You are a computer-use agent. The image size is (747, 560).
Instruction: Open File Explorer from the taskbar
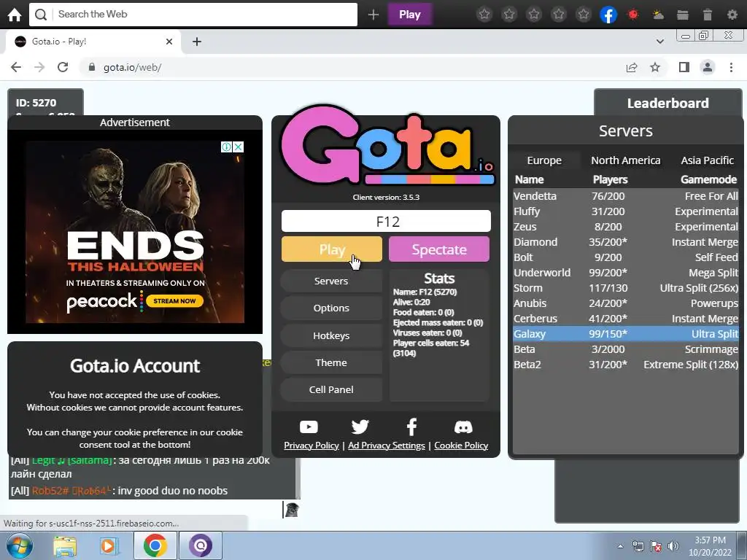tap(65, 546)
